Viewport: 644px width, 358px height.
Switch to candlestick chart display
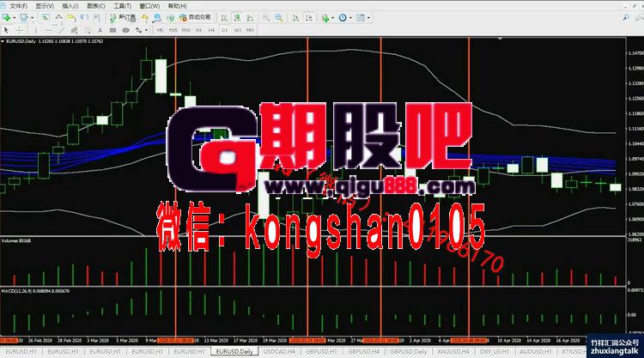[237, 18]
